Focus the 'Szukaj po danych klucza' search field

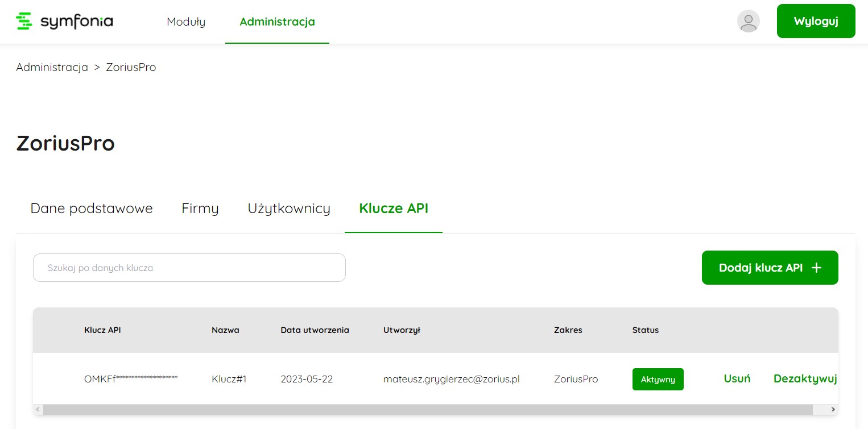189,268
